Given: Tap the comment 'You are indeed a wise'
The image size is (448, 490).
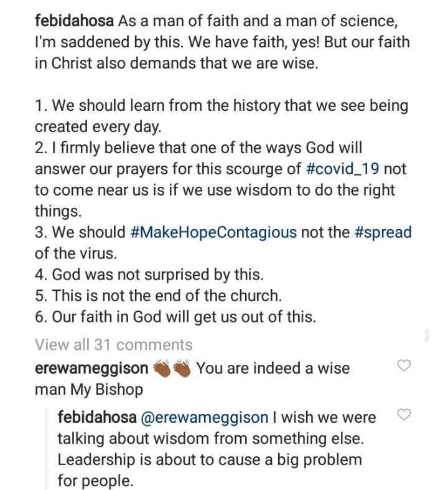Looking at the screenshot, I should 273,369.
